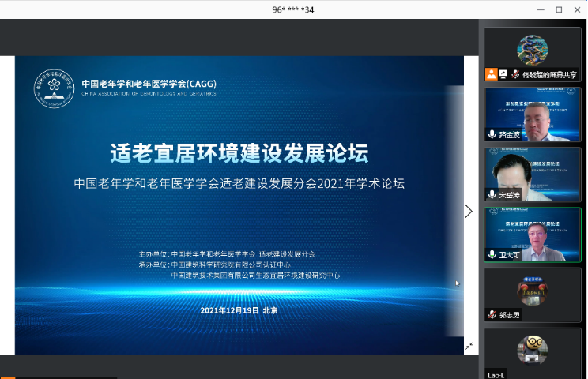
Task: Click the muted microphone icon next to 郭志勇
Action: tap(492, 314)
